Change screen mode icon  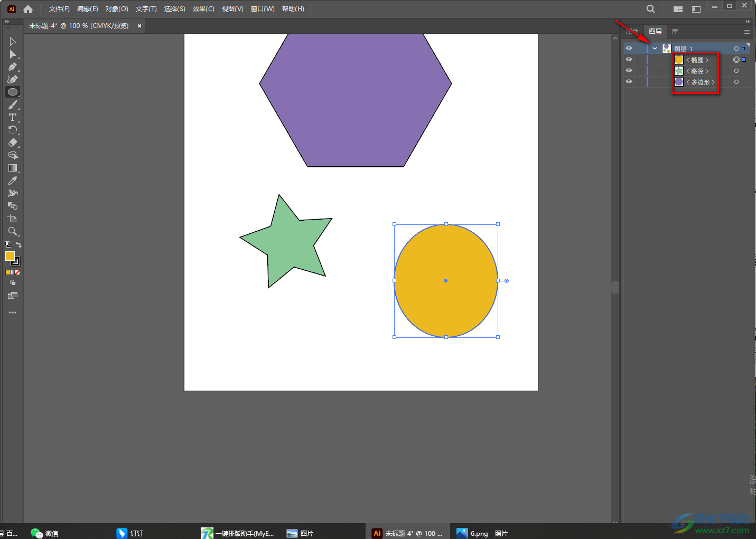click(x=13, y=296)
